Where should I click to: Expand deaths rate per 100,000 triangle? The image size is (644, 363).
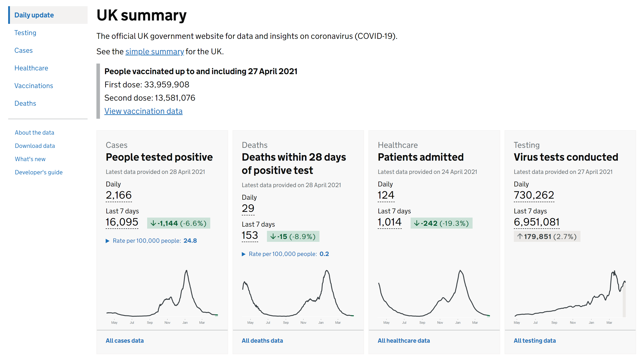[244, 254]
